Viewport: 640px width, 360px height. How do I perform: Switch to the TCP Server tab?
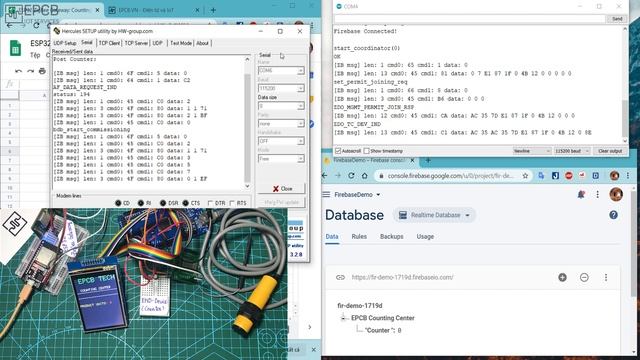(x=136, y=43)
